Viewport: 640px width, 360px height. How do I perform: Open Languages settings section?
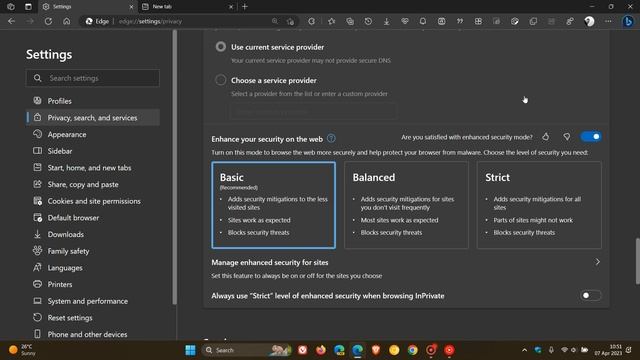93,268
